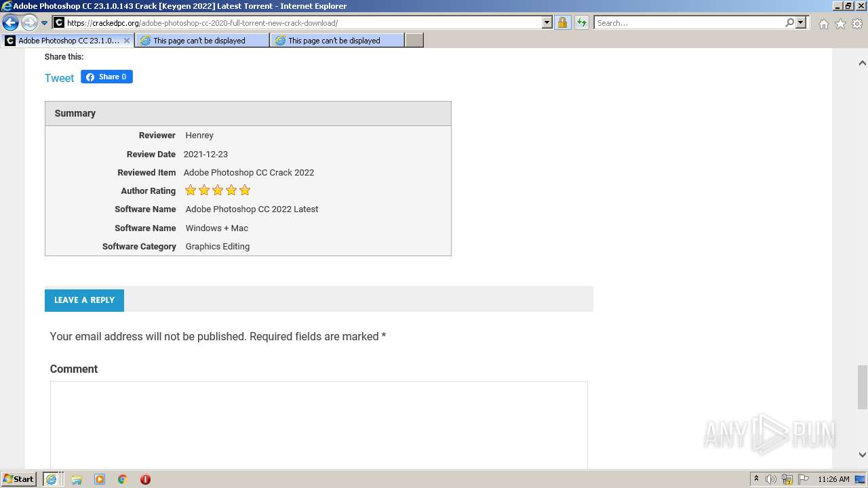Close the Adobe Photoshop CC tab
Image resolution: width=868 pixels, height=488 pixels.
(127, 41)
